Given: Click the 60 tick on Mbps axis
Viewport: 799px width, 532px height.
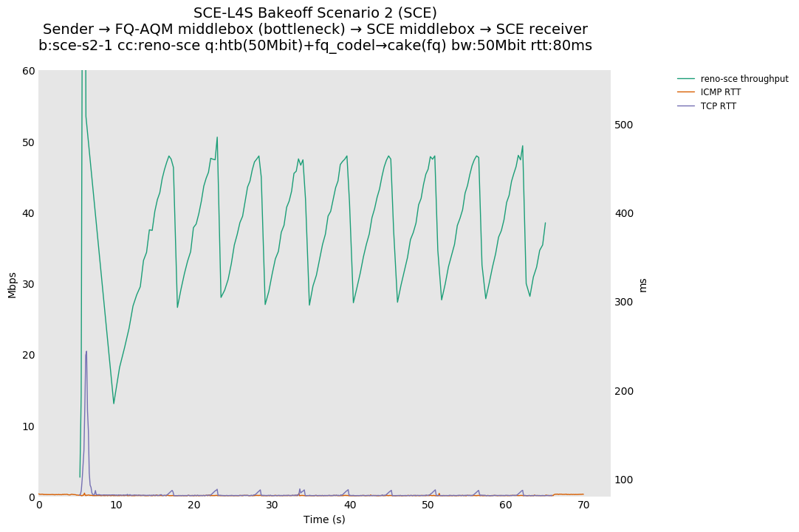Looking at the screenshot, I should coord(28,71).
